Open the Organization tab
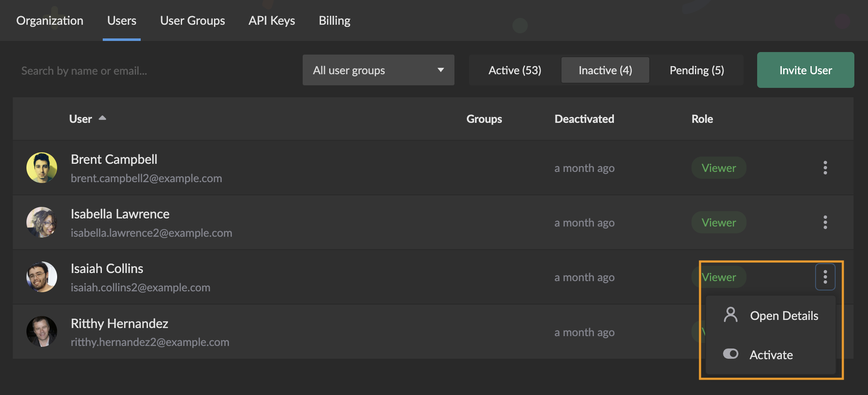The width and height of the screenshot is (868, 395). pos(50,20)
